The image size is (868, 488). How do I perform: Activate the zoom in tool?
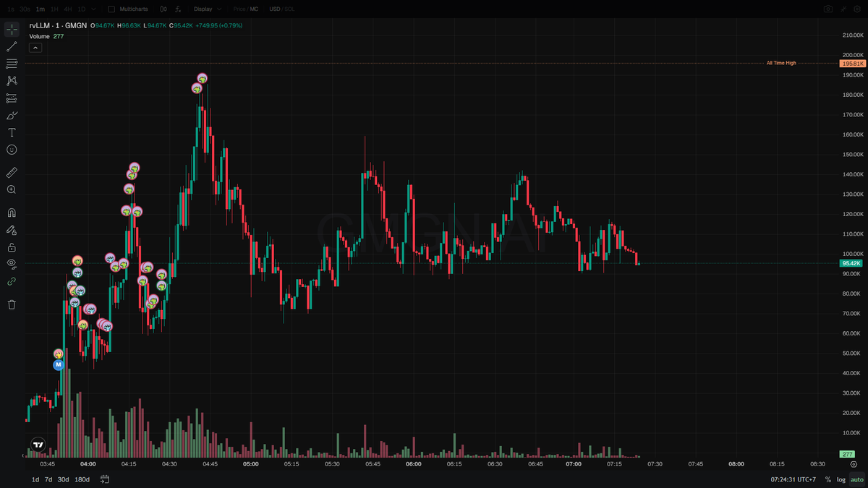point(12,189)
